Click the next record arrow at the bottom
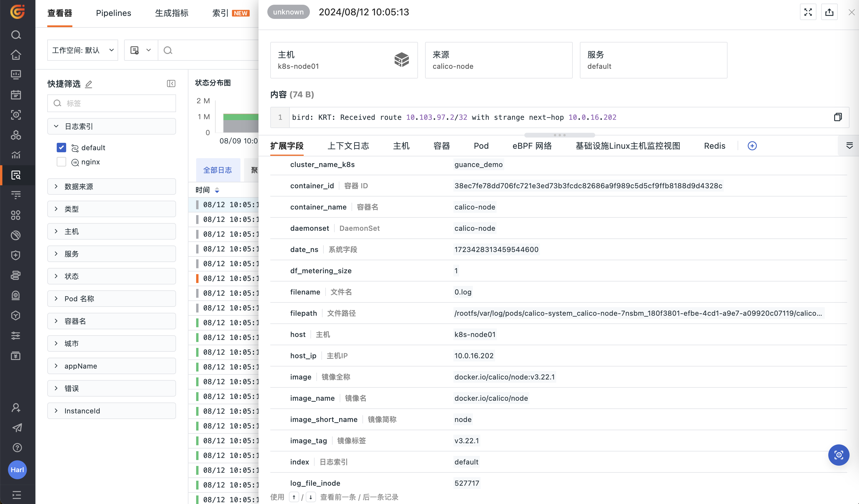Viewport: 859px width, 504px height. (x=310, y=497)
